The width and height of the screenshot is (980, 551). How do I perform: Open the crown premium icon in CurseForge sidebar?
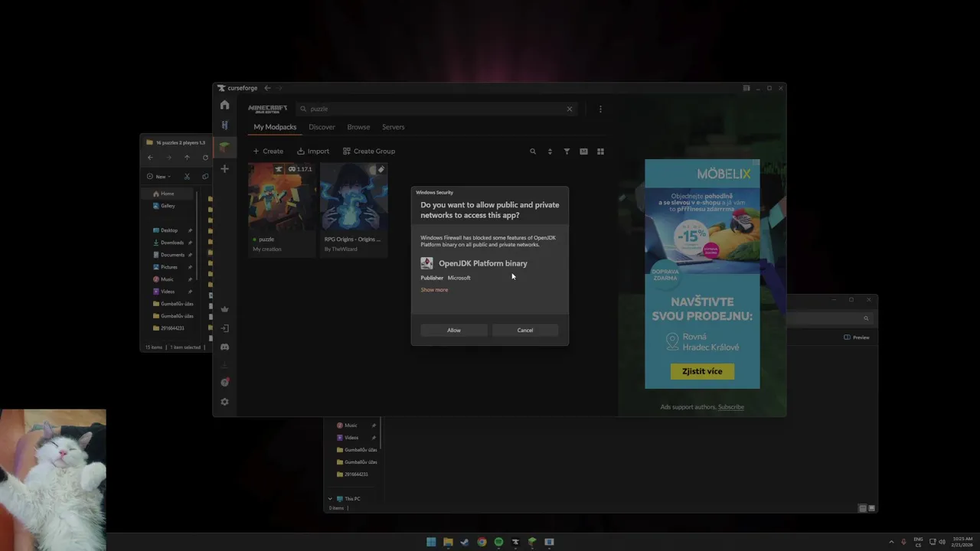click(x=224, y=309)
